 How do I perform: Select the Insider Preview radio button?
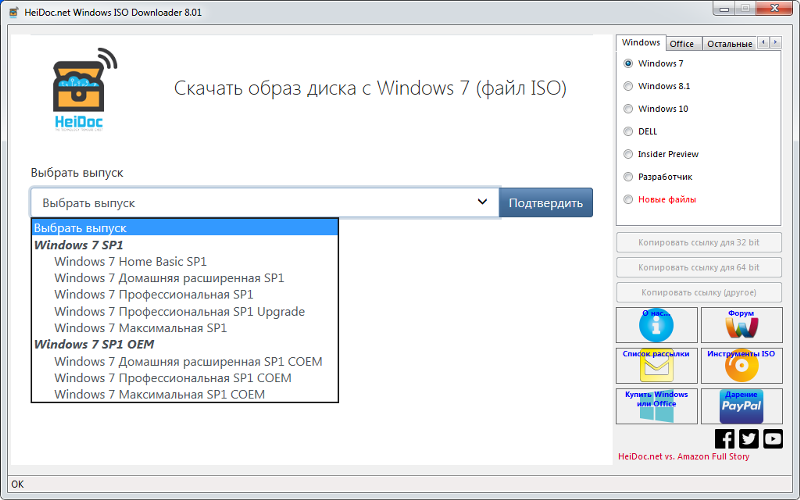tap(628, 154)
